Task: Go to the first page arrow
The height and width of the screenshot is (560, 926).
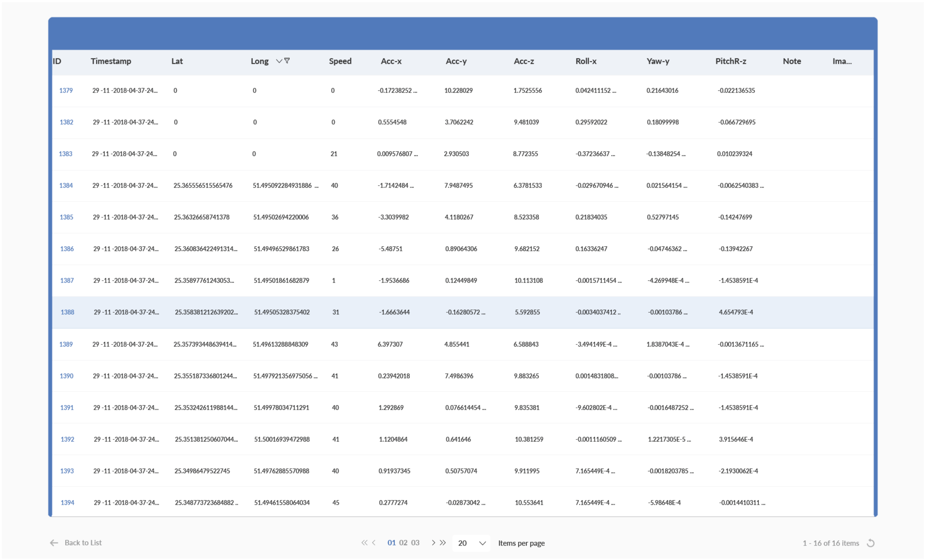Action: pos(364,543)
